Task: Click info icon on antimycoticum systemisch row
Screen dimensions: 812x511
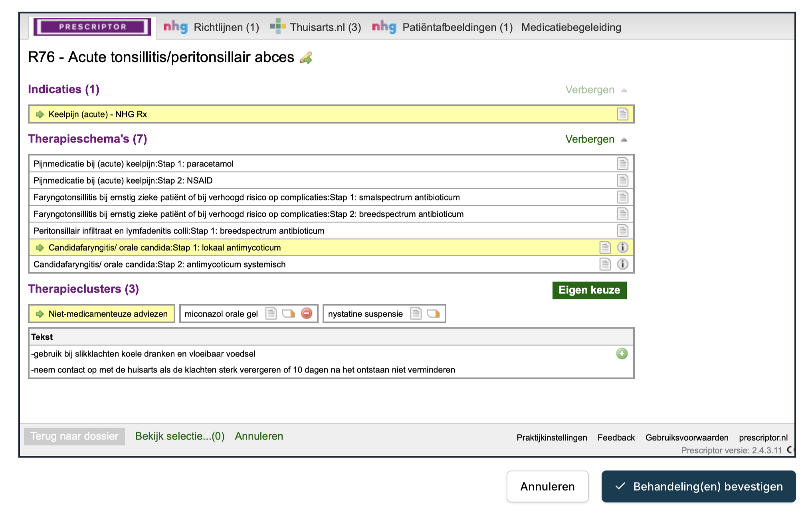Action: [x=622, y=264]
